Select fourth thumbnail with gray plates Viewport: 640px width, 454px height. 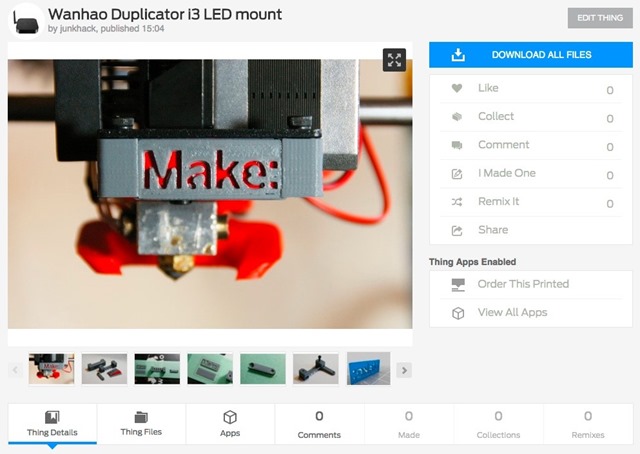[210, 369]
